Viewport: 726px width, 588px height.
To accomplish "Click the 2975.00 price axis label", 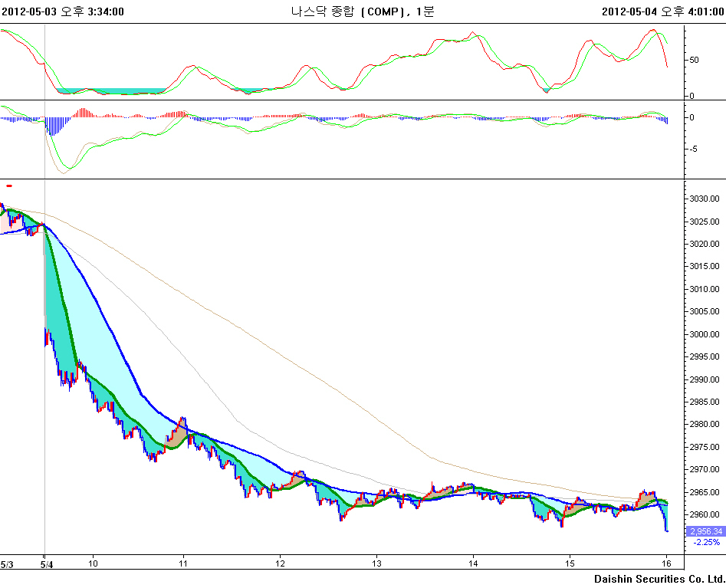I will [x=705, y=447].
